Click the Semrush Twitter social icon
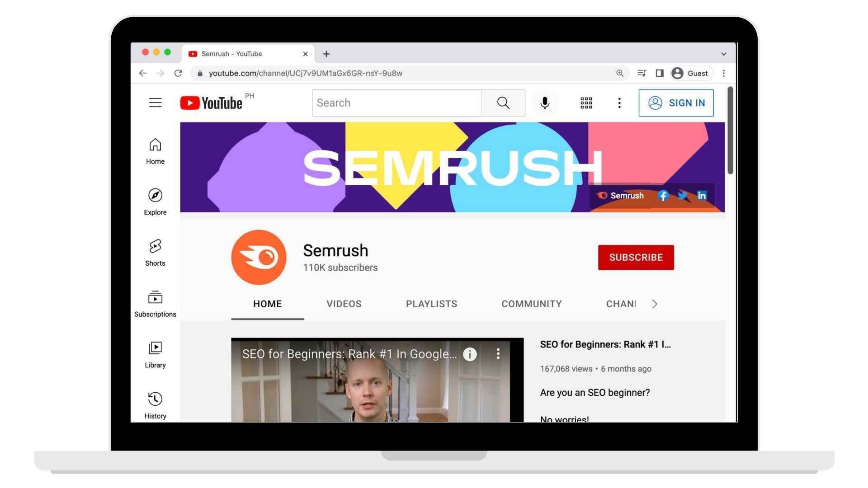Screen dimensions: 868x488 pos(682,195)
